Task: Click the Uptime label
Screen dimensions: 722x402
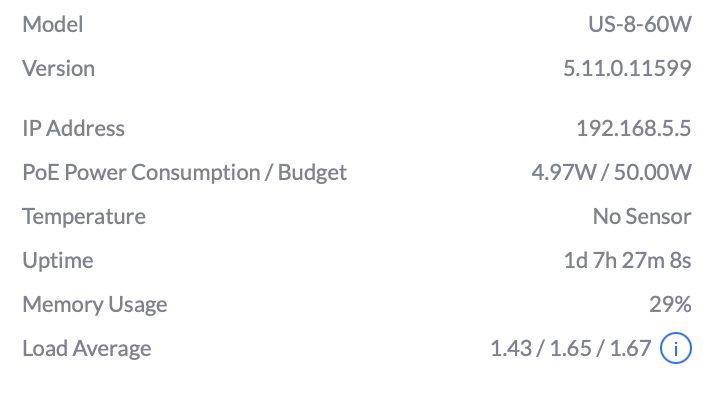Action: pos(58,260)
